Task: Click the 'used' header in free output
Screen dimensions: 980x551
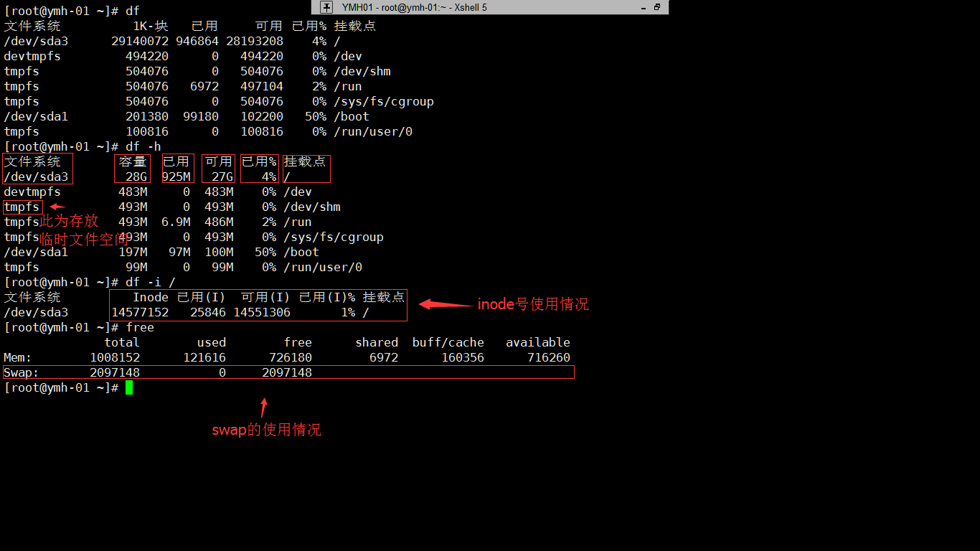Action: pyautogui.click(x=212, y=342)
